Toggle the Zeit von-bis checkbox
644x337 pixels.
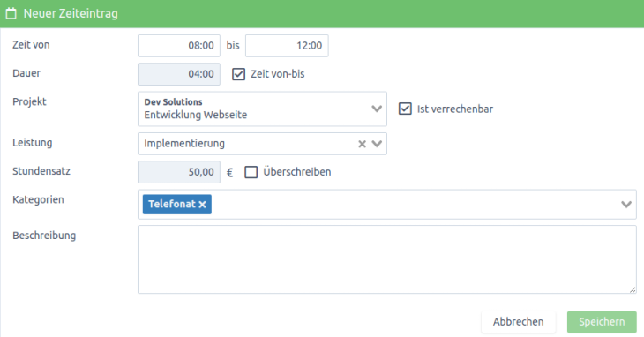point(238,74)
